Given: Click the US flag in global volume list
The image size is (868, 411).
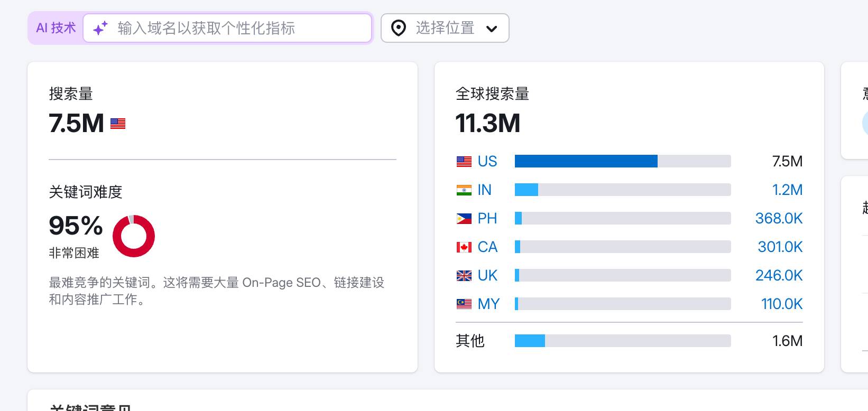Looking at the screenshot, I should coord(464,162).
